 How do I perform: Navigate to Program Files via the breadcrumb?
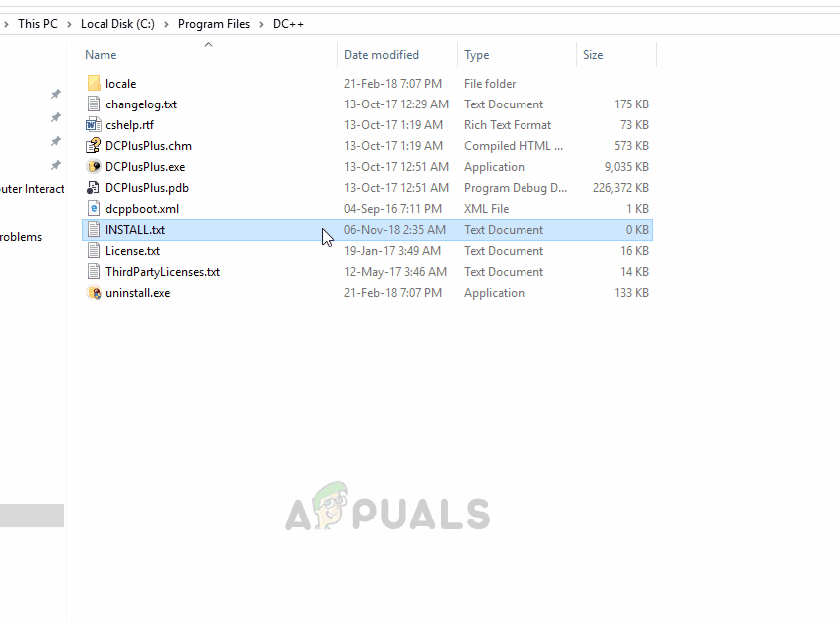(x=212, y=23)
